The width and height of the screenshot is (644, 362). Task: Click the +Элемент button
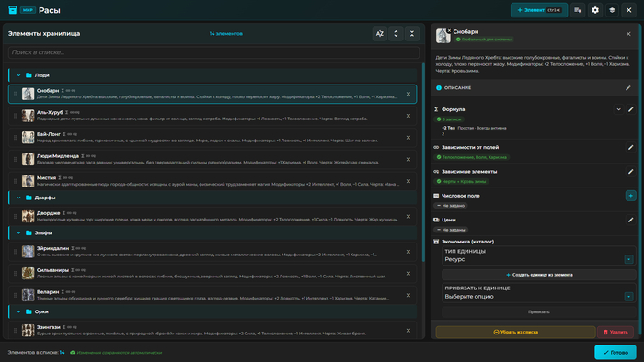tap(539, 10)
